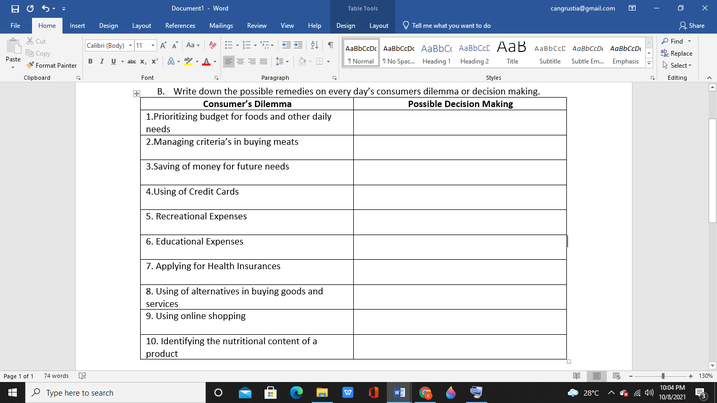Viewport: 717px width, 403px height.
Task: Sort the selected text alphabetically
Action: pos(315,45)
